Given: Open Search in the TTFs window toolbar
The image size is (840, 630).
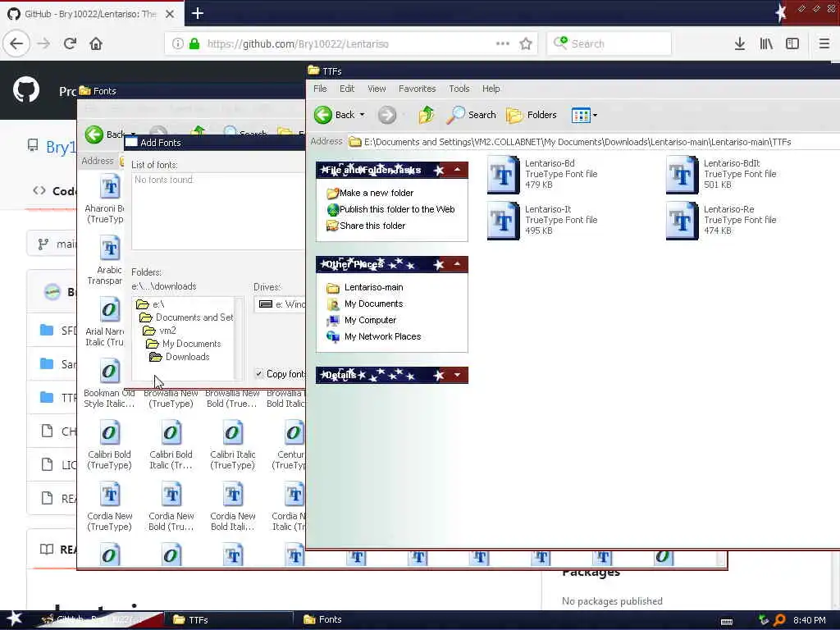Looking at the screenshot, I should click(472, 115).
